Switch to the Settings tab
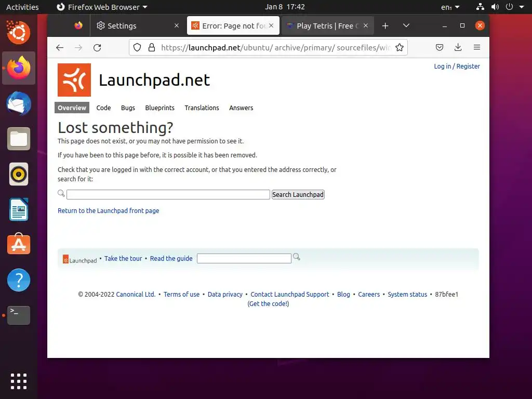 click(137, 26)
